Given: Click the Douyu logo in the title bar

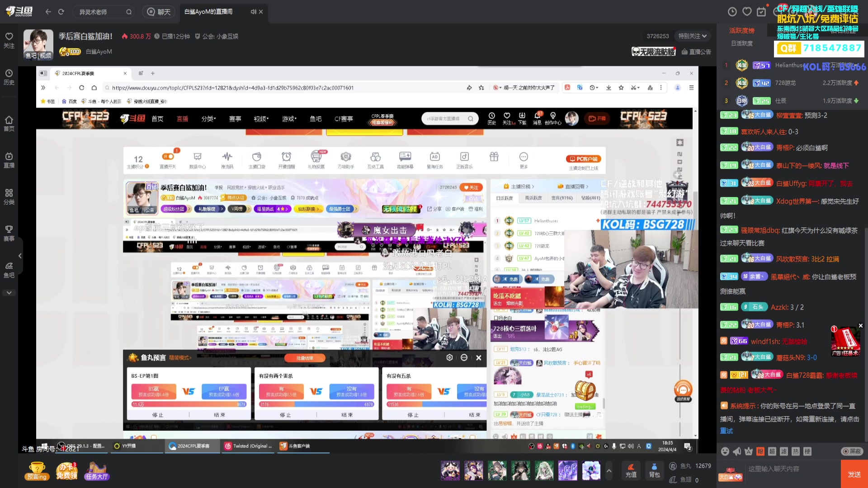Looking at the screenshot, I should [x=19, y=11].
